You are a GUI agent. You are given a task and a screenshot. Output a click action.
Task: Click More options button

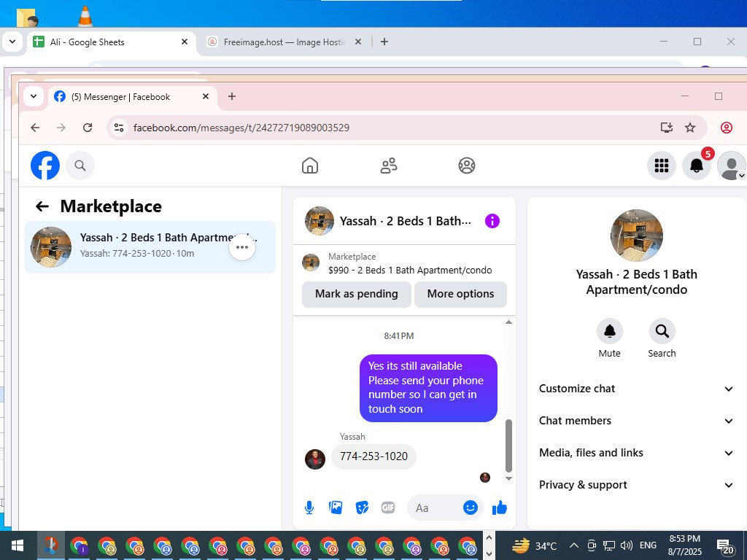point(460,294)
